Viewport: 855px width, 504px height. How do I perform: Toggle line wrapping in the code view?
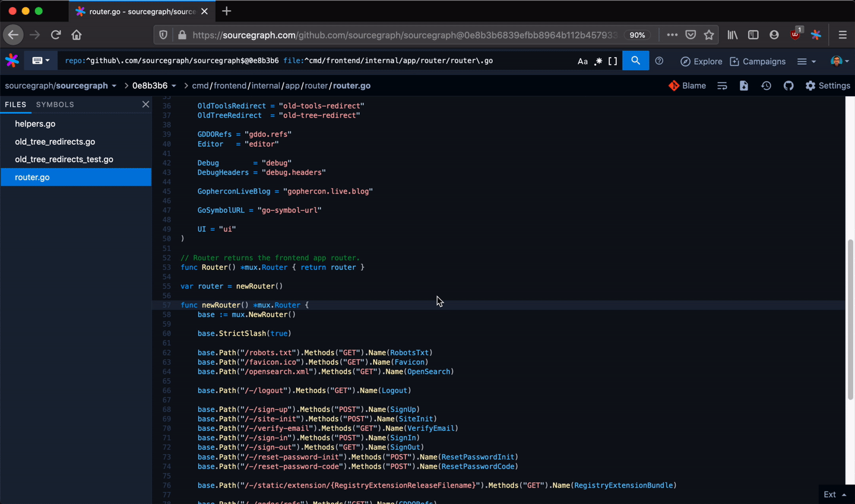[x=722, y=85]
